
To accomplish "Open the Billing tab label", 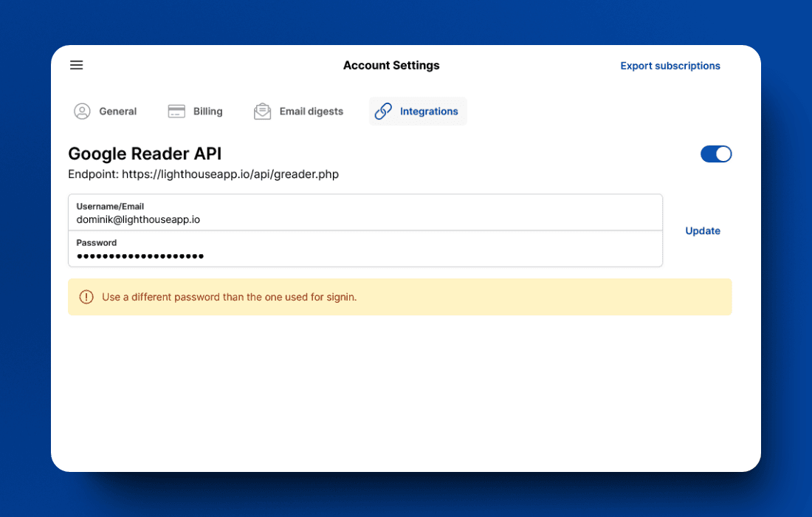I will [207, 112].
